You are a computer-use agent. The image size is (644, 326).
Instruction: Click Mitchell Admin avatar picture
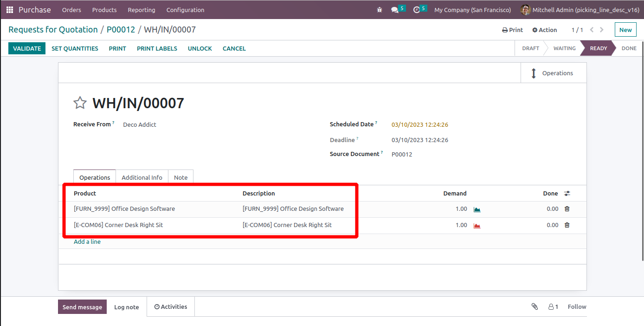[x=525, y=10]
